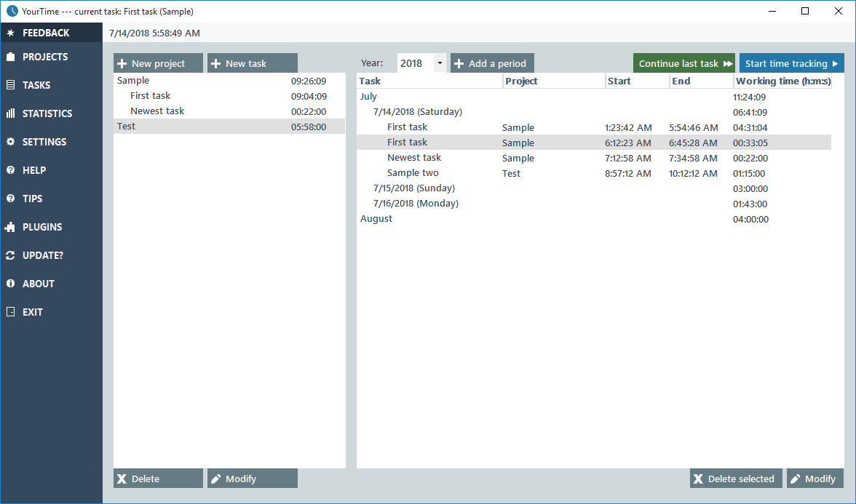Click the Delete selected button

coord(735,479)
